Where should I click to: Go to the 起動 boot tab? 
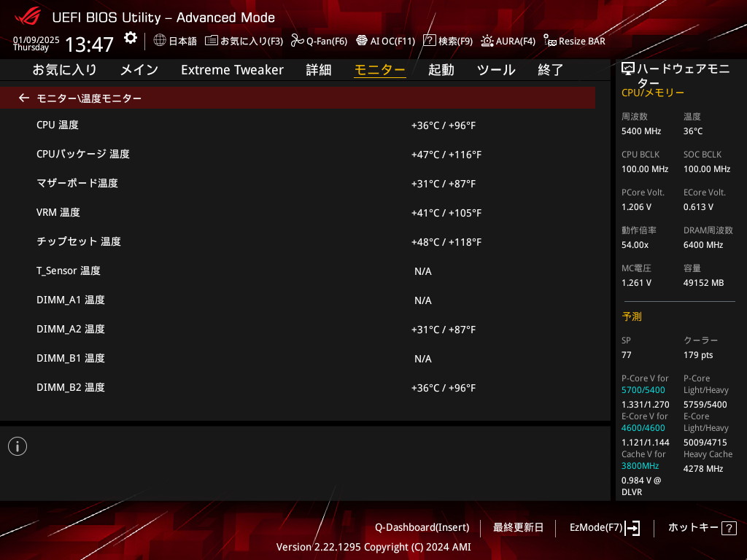441,70
